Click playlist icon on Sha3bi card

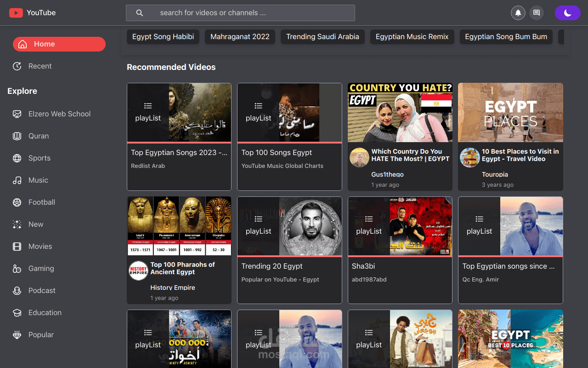(369, 219)
